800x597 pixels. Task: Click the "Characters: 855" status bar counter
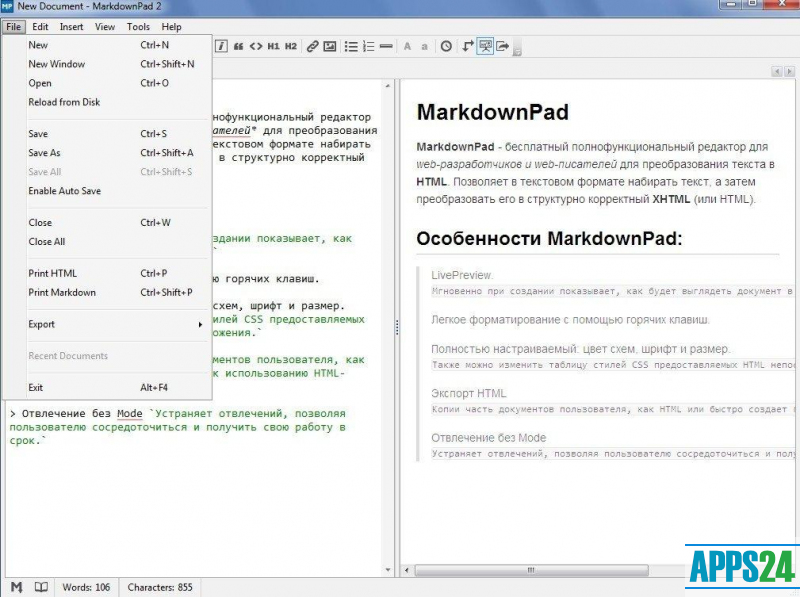pyautogui.click(x=160, y=587)
